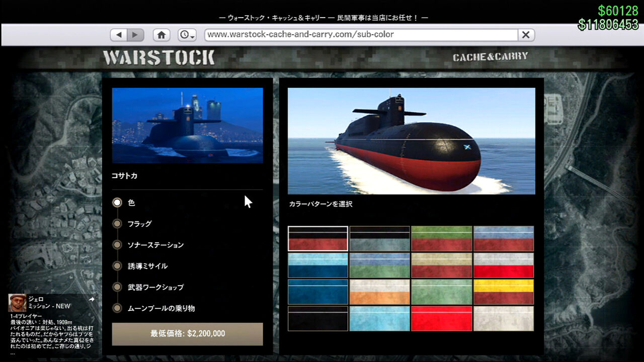
Task: Choose the yellow and red color pattern
Action: click(x=504, y=292)
